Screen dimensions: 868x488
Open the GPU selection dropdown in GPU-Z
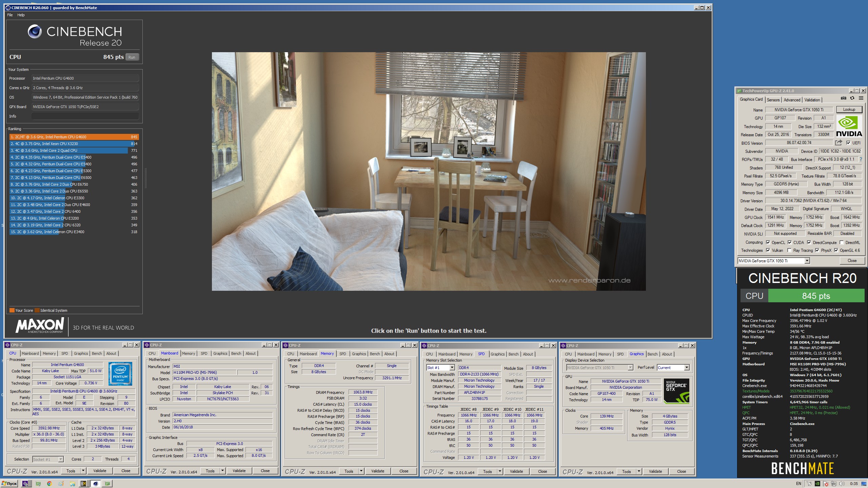click(x=774, y=261)
